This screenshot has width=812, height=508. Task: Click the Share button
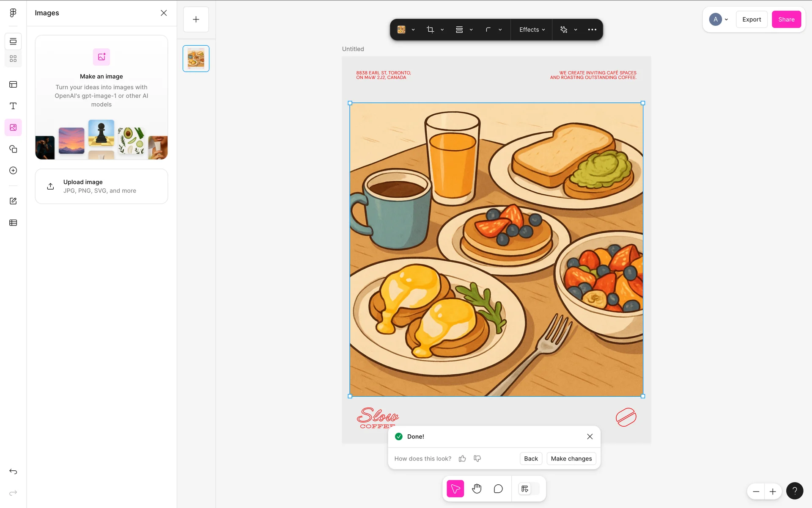786,19
